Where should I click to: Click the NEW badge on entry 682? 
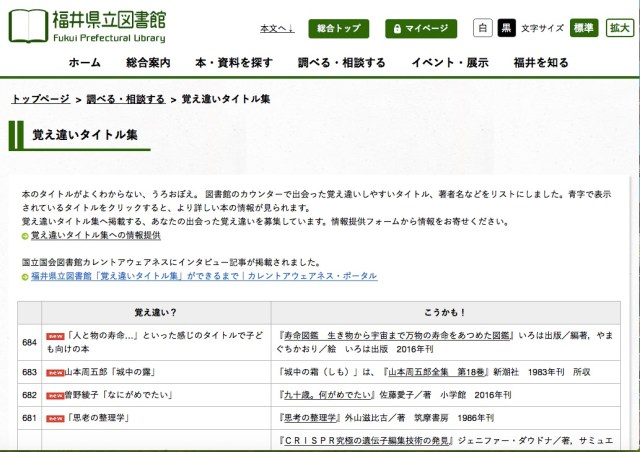click(x=55, y=395)
